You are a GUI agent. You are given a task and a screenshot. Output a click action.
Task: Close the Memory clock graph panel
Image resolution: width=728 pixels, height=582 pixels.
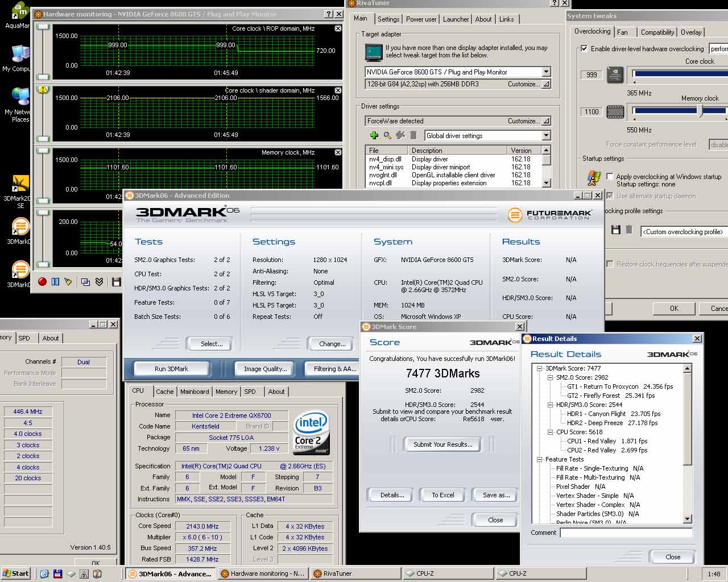click(338, 152)
